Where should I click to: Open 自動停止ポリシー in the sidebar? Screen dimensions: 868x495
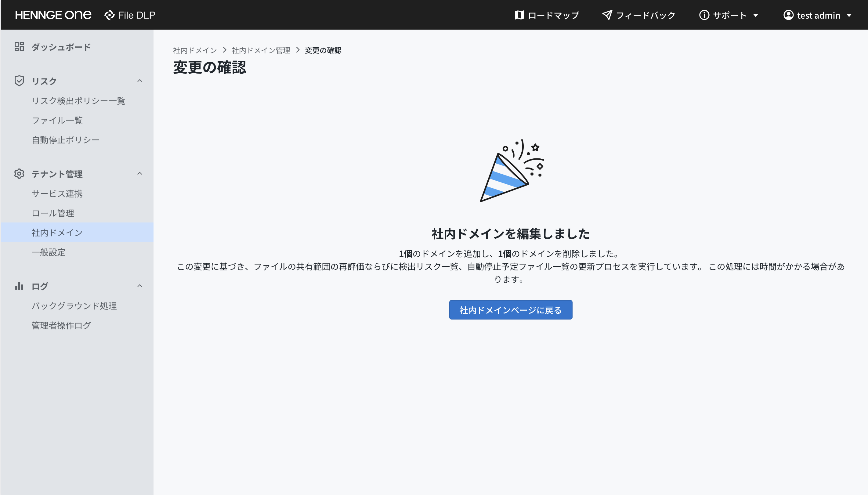click(65, 140)
